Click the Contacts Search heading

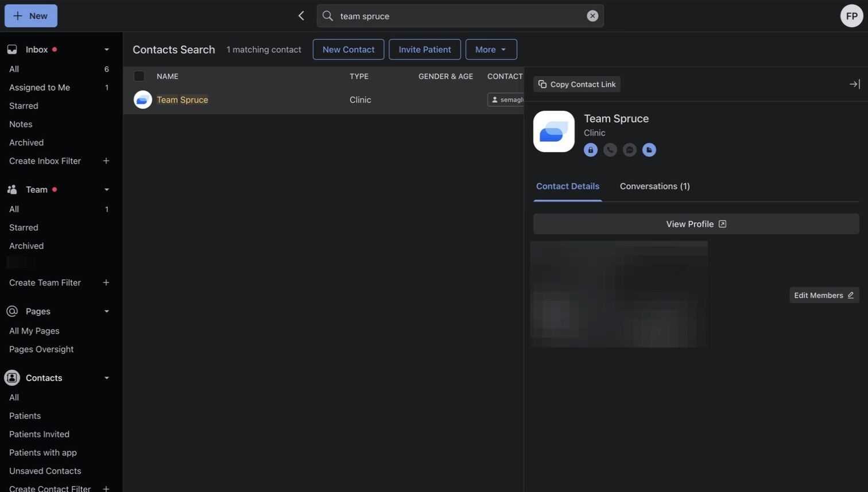(174, 49)
